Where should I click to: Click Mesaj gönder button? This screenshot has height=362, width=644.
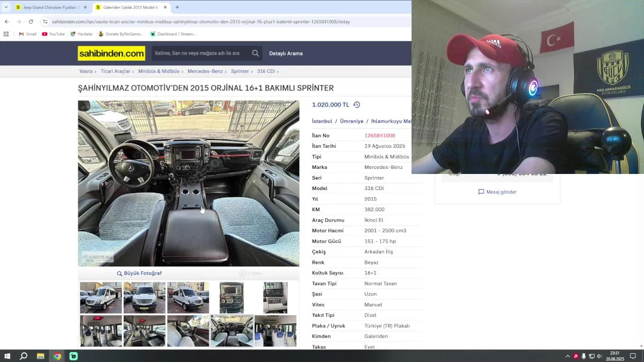pyautogui.click(x=497, y=192)
